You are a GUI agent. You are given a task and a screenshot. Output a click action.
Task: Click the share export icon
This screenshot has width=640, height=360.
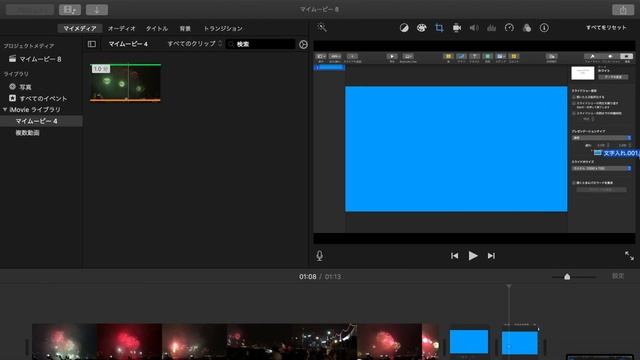tap(623, 10)
